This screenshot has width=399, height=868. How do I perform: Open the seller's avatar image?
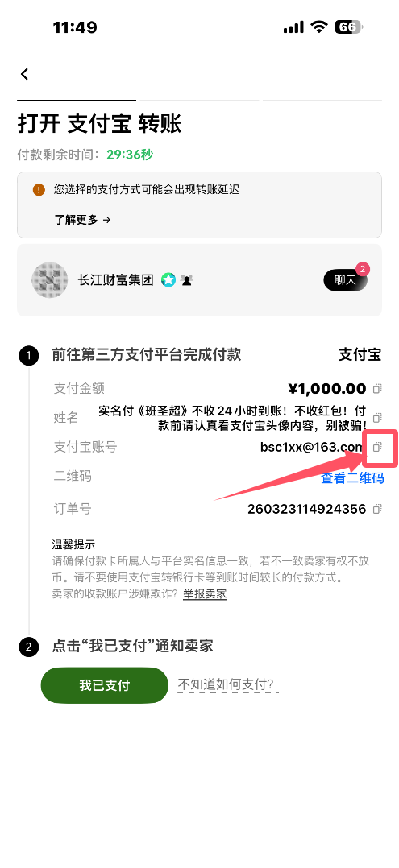click(50, 280)
